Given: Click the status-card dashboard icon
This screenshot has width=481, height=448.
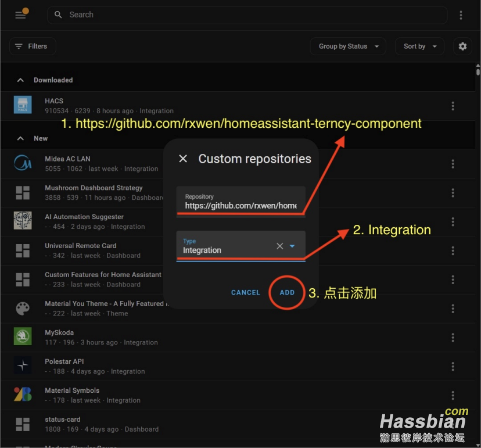Looking at the screenshot, I should pyautogui.click(x=23, y=424).
